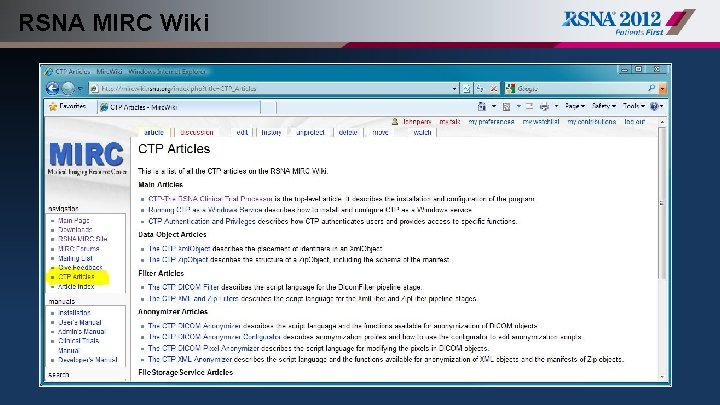Click the search magnifier icon
720x405 pixels.
click(x=652, y=88)
